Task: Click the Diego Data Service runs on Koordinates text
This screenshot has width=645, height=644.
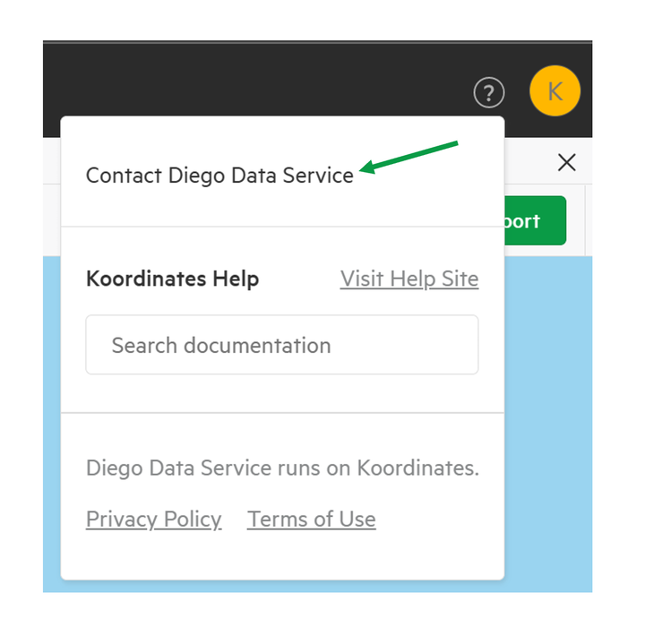Action: [x=282, y=468]
